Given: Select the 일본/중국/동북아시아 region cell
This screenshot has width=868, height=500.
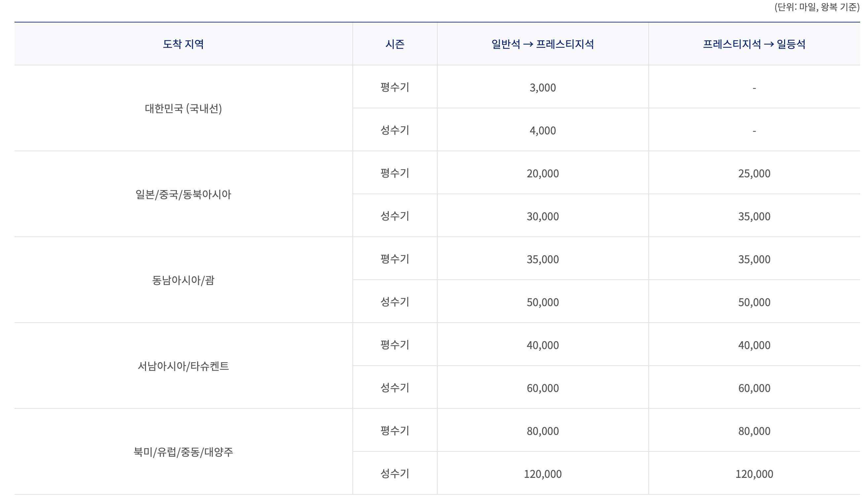Looking at the screenshot, I should [183, 195].
